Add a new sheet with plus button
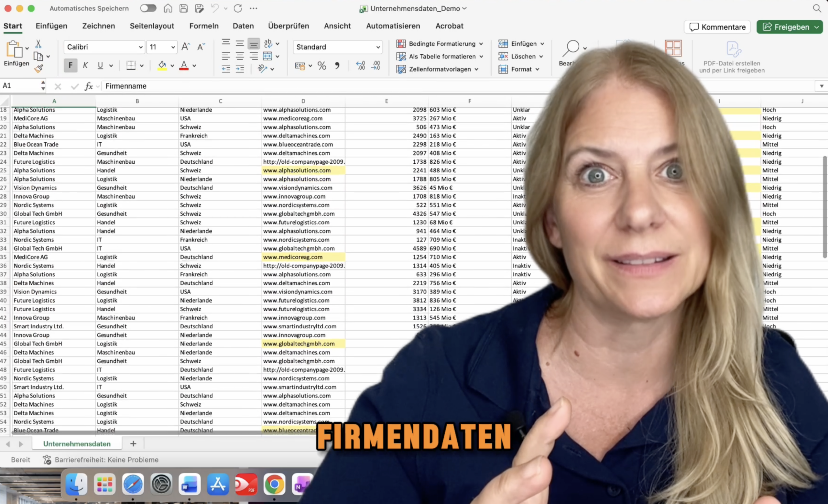This screenshot has height=504, width=828. pos(133,444)
